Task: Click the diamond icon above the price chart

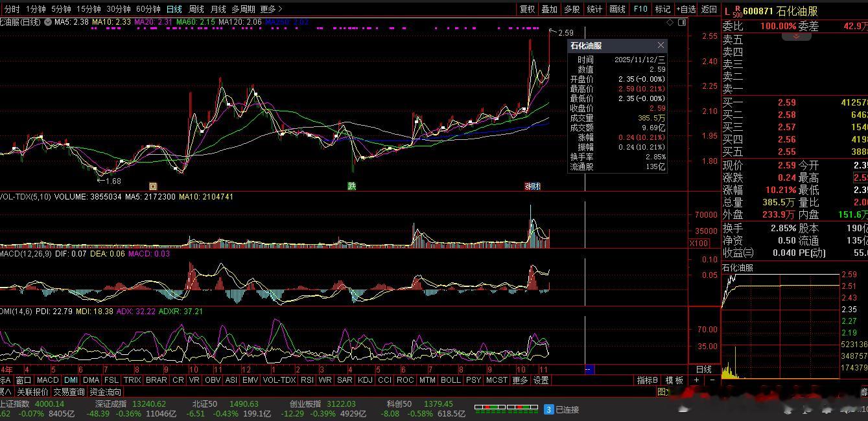Action: (x=670, y=22)
